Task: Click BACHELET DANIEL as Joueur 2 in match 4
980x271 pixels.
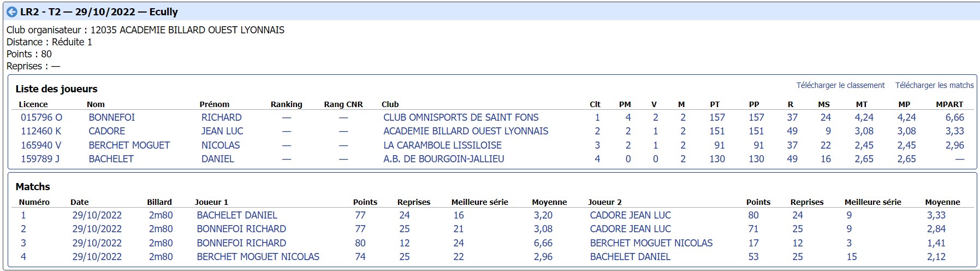Action: coord(630,257)
